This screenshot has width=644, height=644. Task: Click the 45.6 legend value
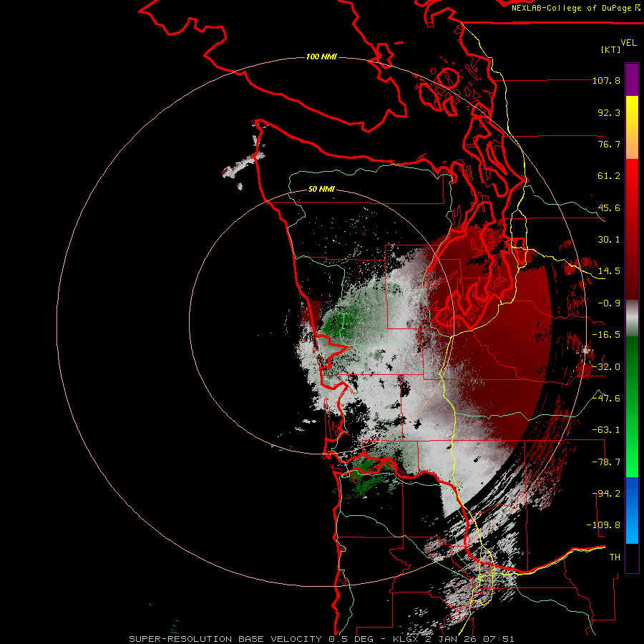pyautogui.click(x=609, y=208)
